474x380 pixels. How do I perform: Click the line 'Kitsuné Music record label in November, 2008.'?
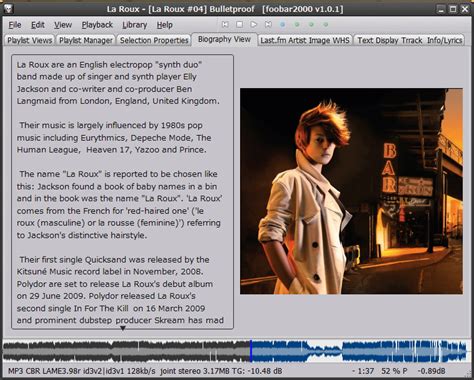coord(110,272)
